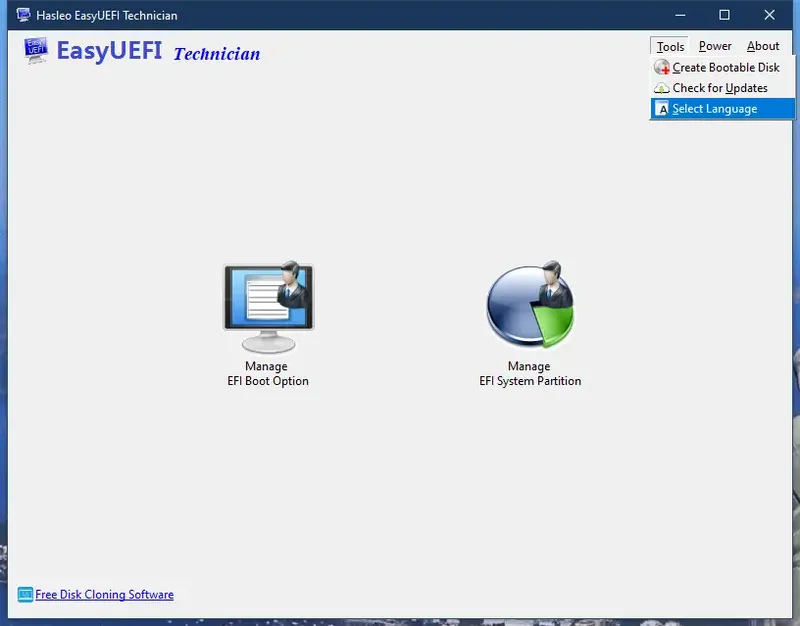Open the Manage EFI System Partition pie icon

point(530,305)
